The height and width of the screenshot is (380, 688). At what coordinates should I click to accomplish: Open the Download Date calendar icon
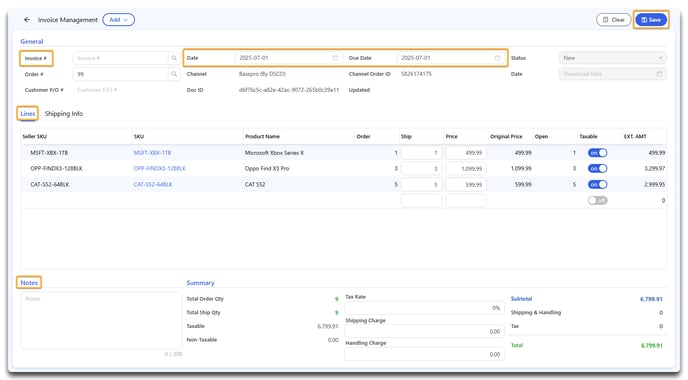[x=659, y=74]
